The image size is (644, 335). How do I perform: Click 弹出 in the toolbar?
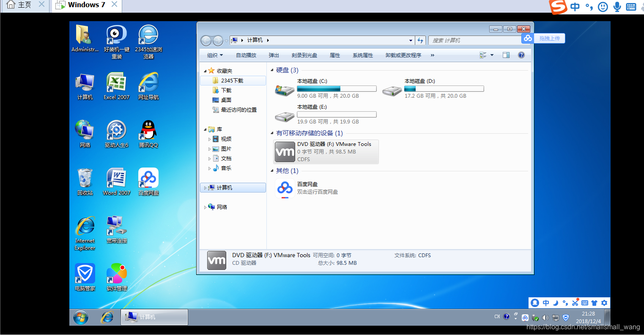click(274, 55)
